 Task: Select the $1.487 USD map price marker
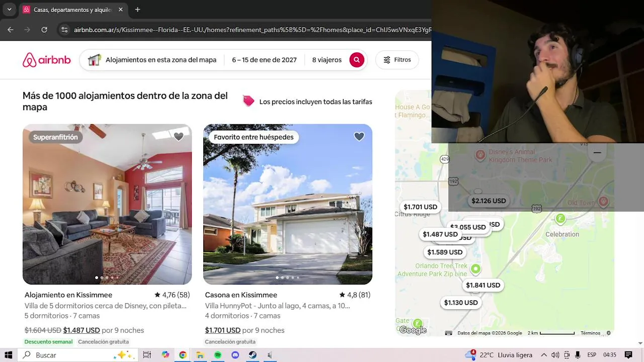[x=440, y=234]
